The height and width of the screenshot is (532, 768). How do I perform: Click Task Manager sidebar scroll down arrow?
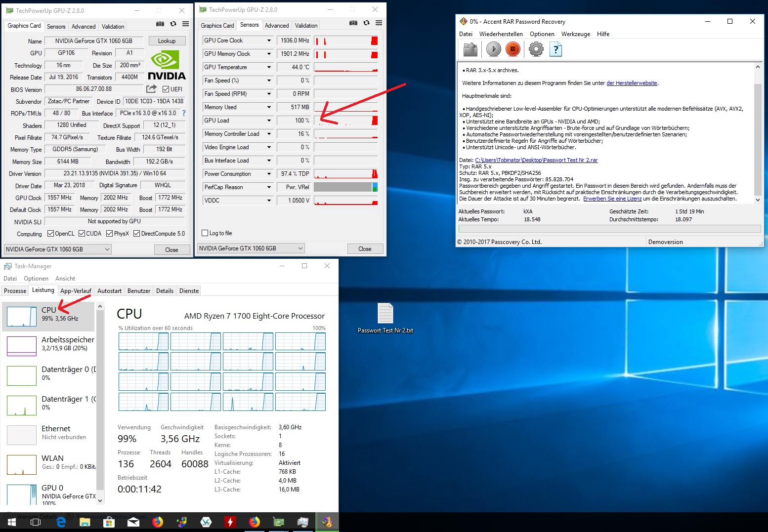click(100, 500)
